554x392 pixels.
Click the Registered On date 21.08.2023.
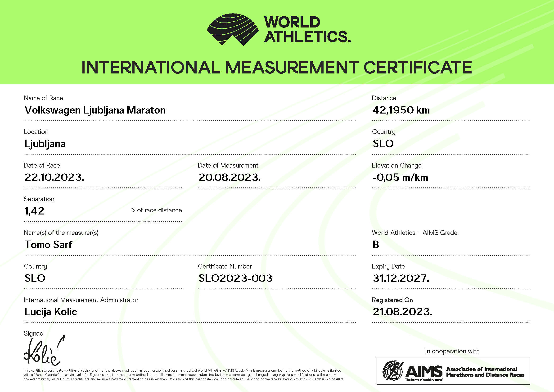402,312
